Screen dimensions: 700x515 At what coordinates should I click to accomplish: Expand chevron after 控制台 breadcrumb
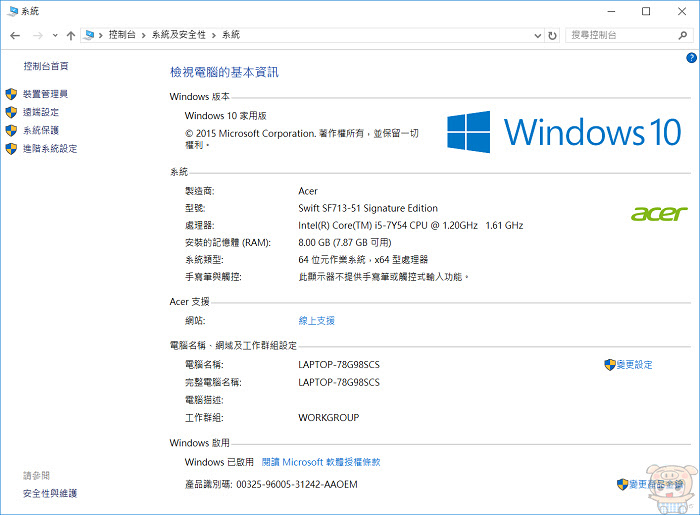pyautogui.click(x=143, y=35)
